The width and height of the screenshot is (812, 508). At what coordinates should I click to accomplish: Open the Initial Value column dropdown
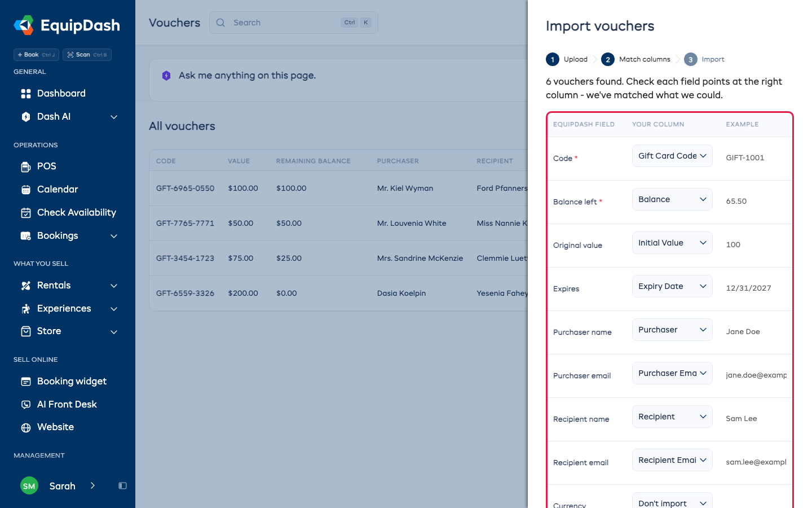(x=672, y=243)
